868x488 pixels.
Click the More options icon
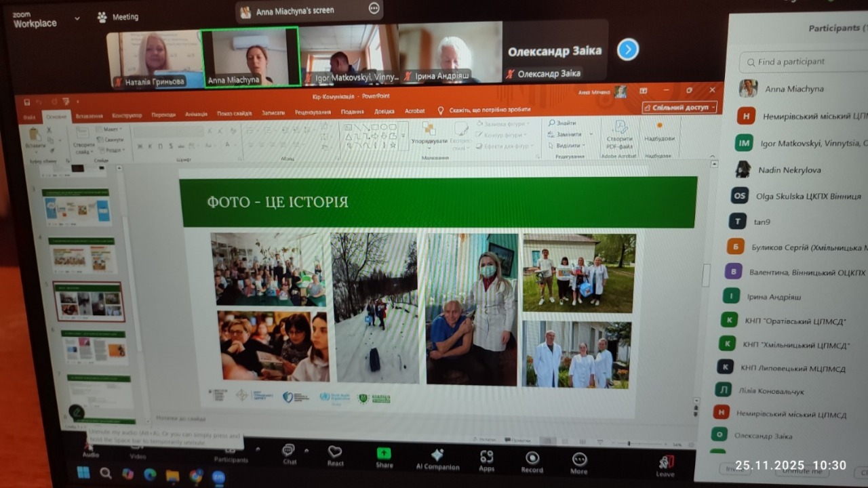[579, 460]
